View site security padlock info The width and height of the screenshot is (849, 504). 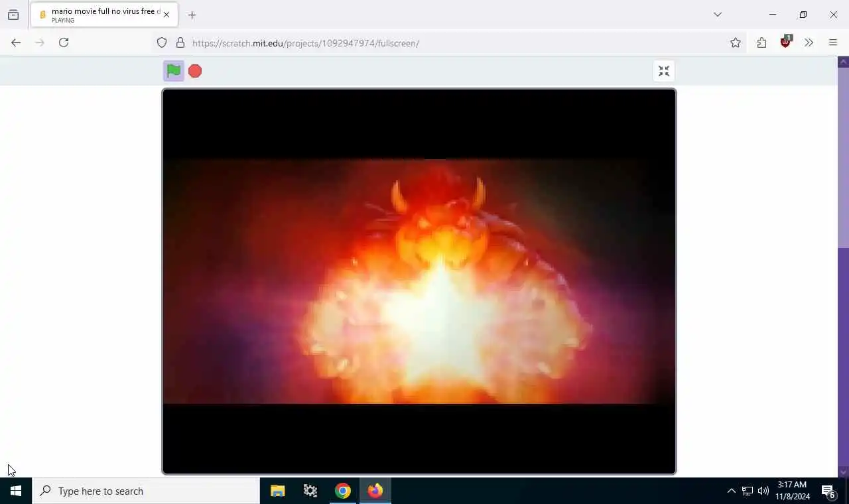coord(180,42)
